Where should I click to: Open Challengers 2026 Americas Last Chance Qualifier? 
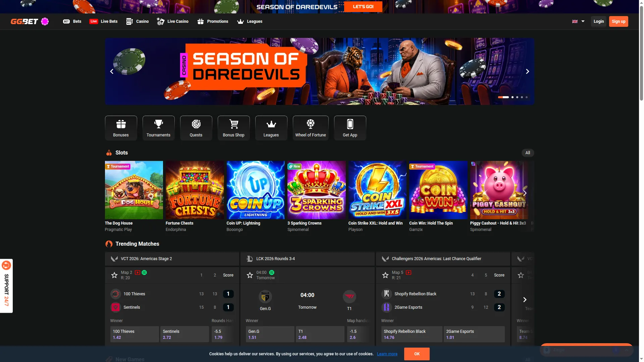point(443,259)
